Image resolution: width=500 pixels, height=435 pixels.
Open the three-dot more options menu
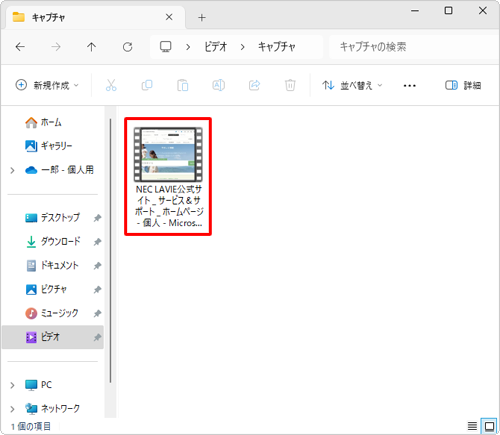coord(409,86)
